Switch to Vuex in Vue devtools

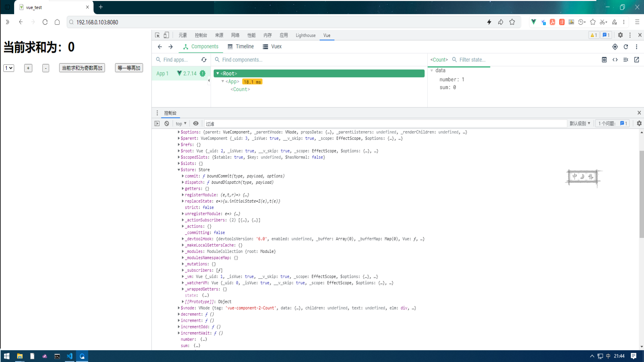[272, 47]
